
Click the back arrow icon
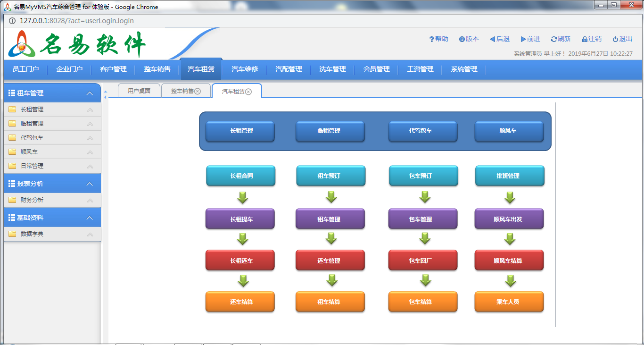(x=492, y=39)
